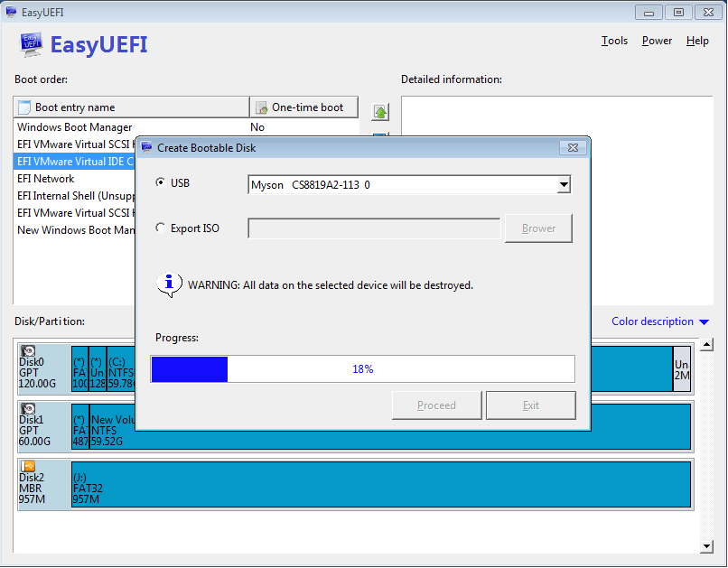The width and height of the screenshot is (728, 568).
Task: Click the Boot entry name column header icon
Action: tap(24, 107)
